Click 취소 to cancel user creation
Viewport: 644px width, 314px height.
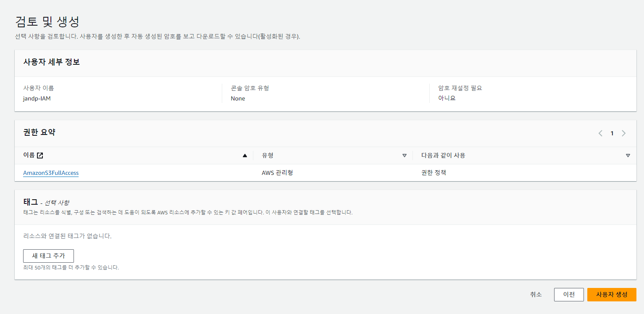click(536, 295)
